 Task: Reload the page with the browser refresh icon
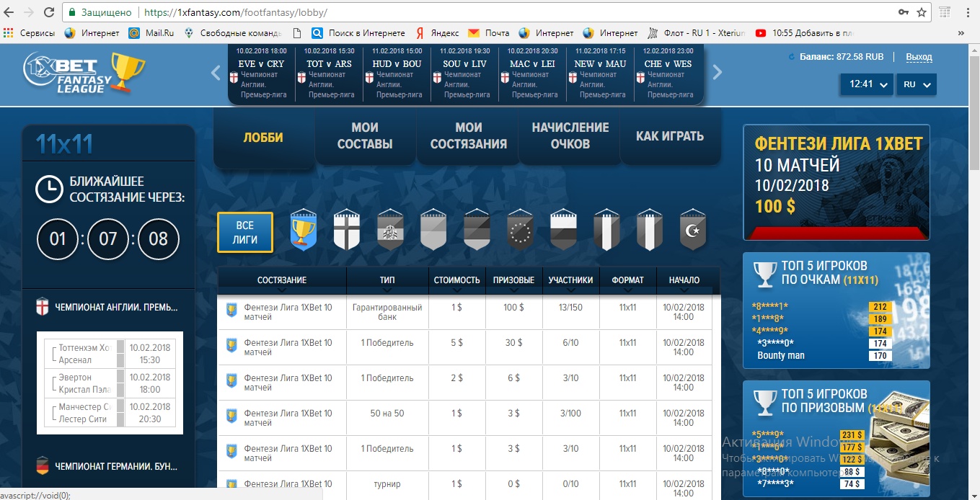[x=48, y=12]
